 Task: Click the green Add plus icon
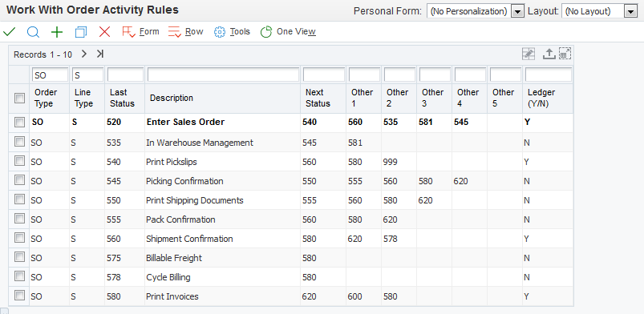pyautogui.click(x=57, y=32)
